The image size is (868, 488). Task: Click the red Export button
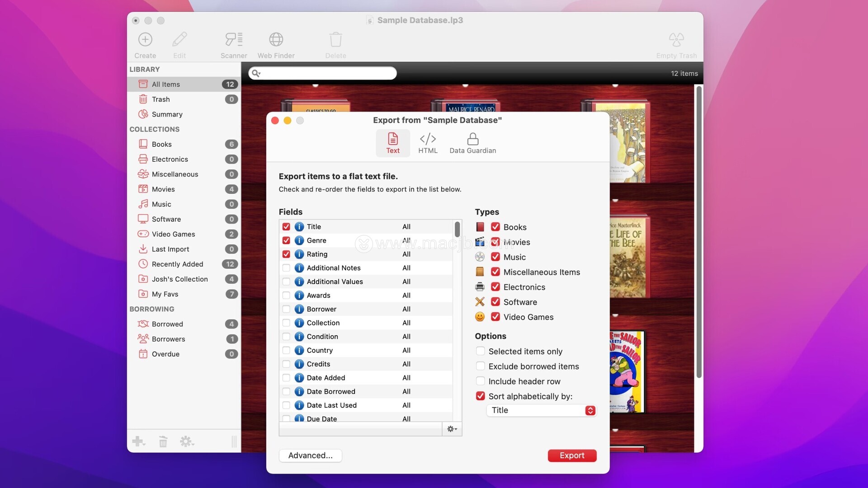pyautogui.click(x=572, y=455)
